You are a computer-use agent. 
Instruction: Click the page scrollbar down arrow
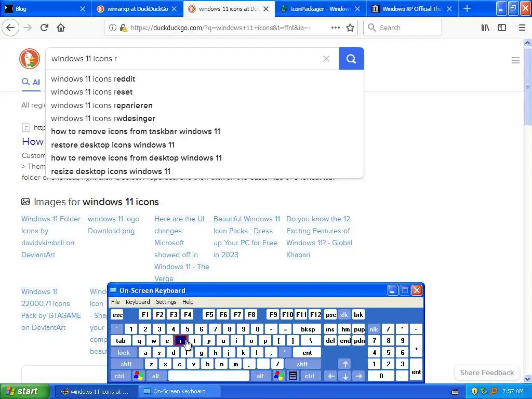(x=527, y=379)
